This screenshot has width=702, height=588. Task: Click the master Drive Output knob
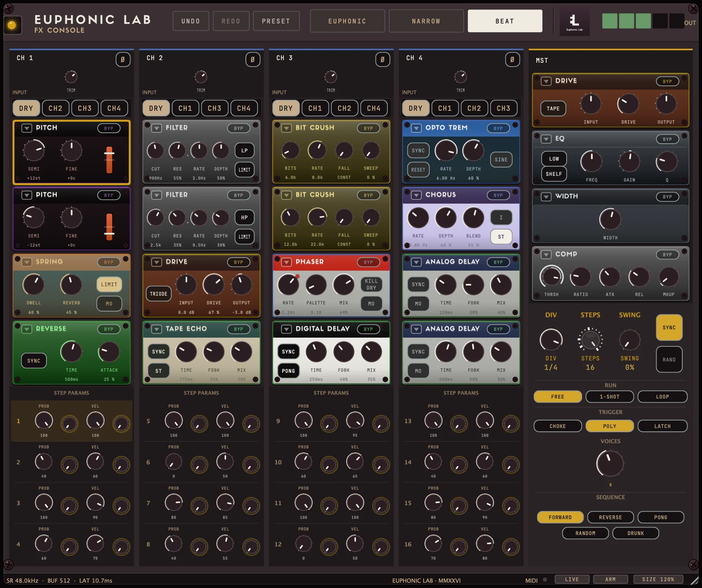point(666,104)
